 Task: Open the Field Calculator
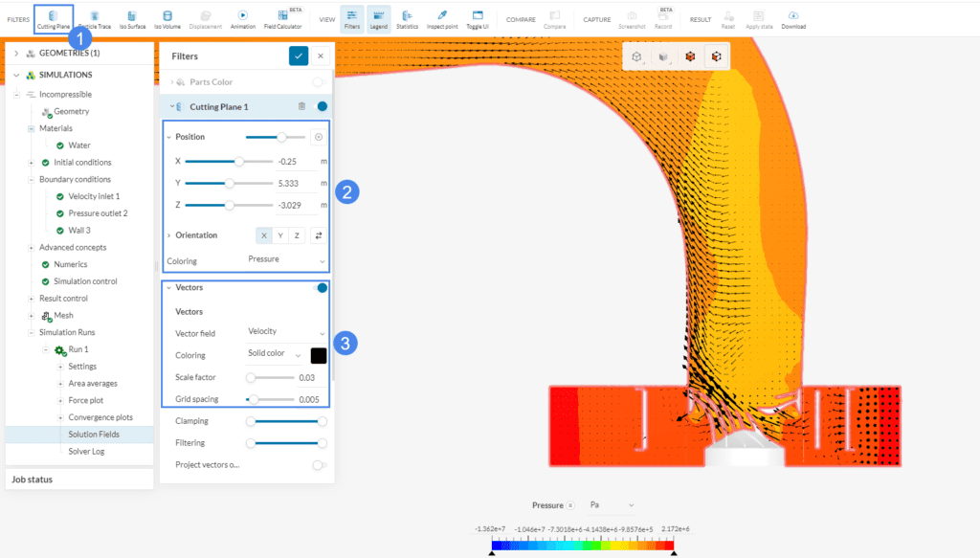point(280,14)
